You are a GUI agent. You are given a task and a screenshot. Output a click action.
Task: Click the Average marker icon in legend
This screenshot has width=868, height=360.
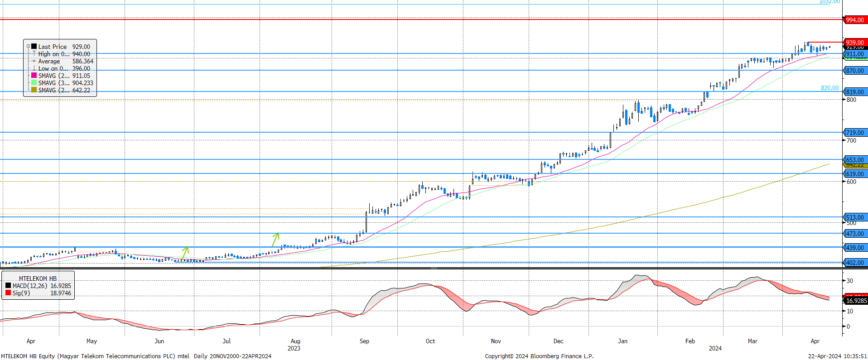coord(34,61)
